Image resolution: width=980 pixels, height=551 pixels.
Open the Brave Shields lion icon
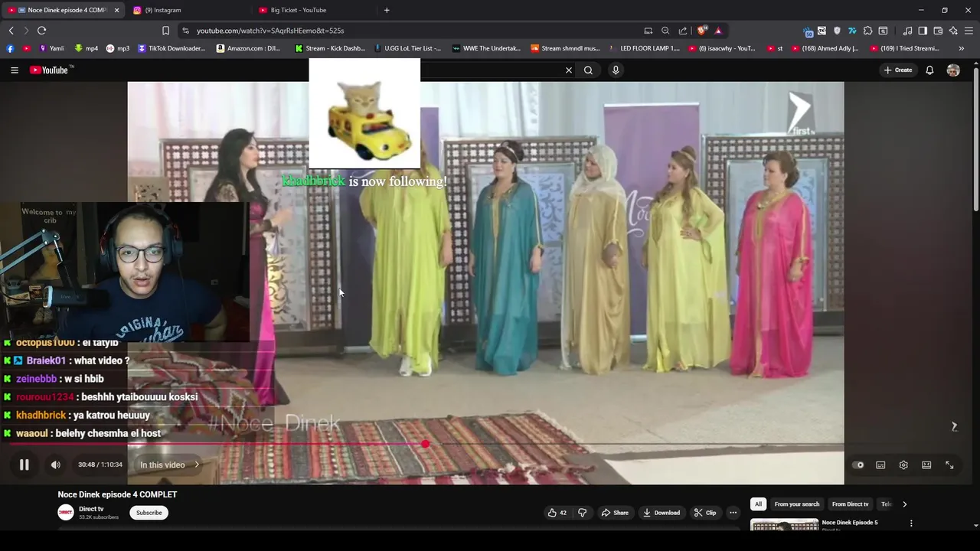(x=701, y=31)
